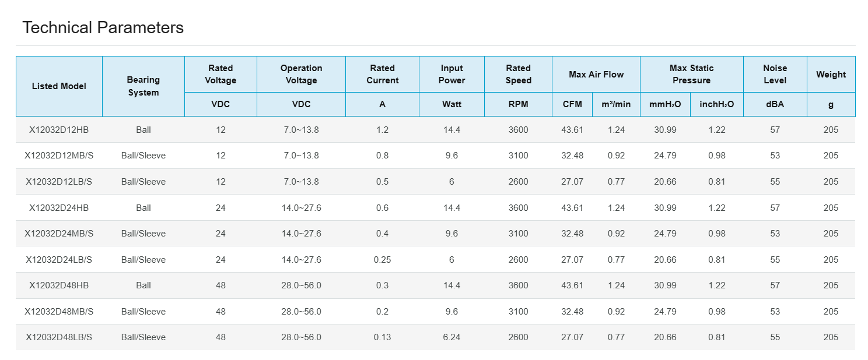The width and height of the screenshot is (868, 360).
Task: Select the Noise Level column header
Action: point(775,74)
